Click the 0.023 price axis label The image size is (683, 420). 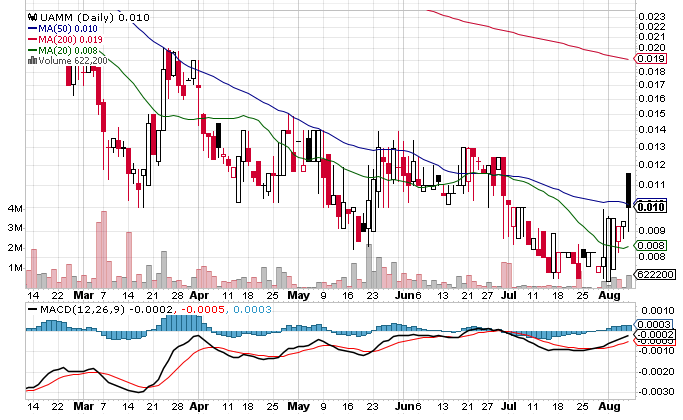pos(652,17)
